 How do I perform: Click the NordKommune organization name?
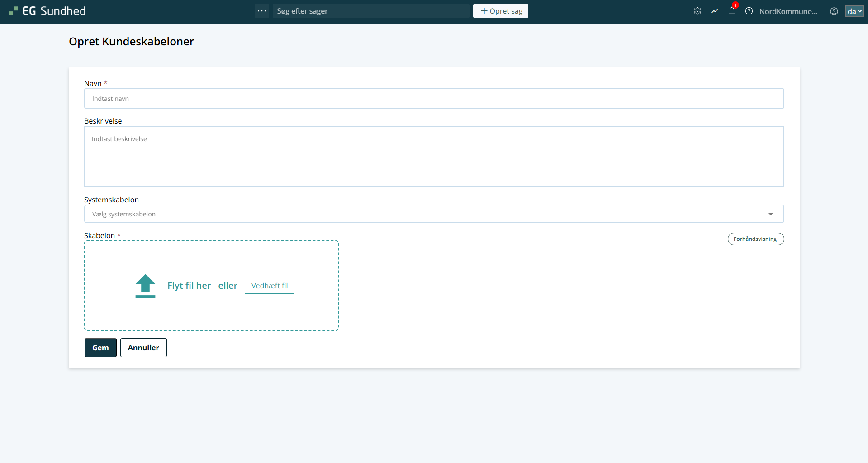788,11
